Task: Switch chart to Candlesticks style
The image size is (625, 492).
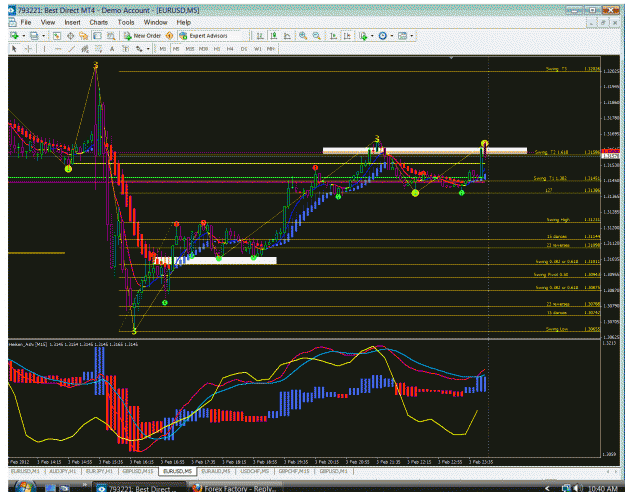Action: point(274,36)
